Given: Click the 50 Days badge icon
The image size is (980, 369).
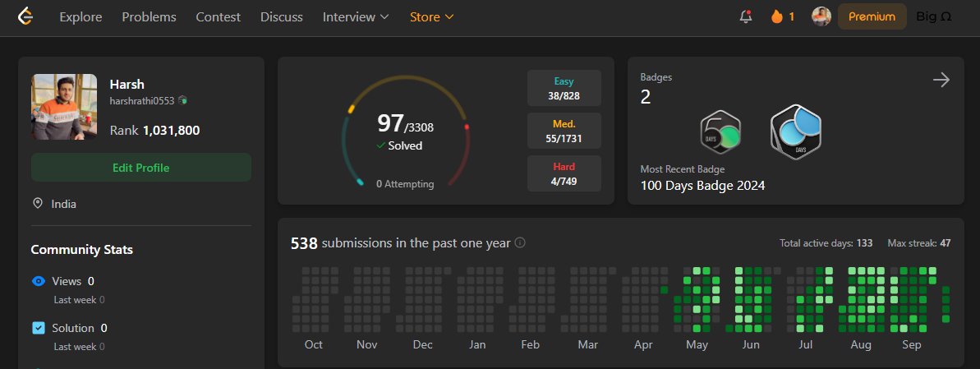Looking at the screenshot, I should (x=720, y=132).
